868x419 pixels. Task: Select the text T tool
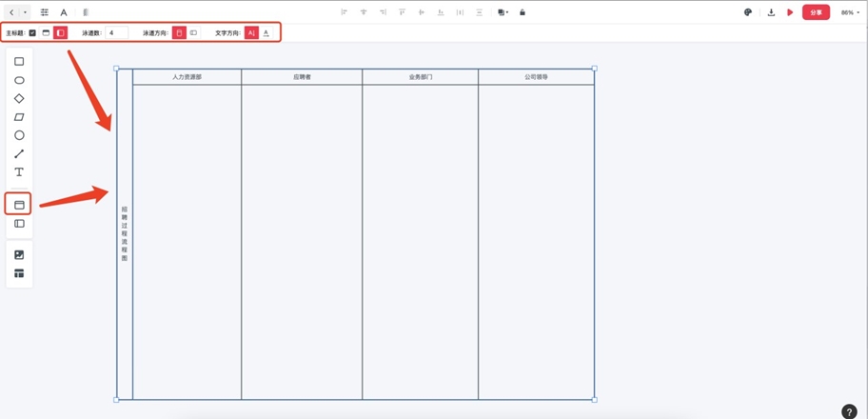click(19, 171)
